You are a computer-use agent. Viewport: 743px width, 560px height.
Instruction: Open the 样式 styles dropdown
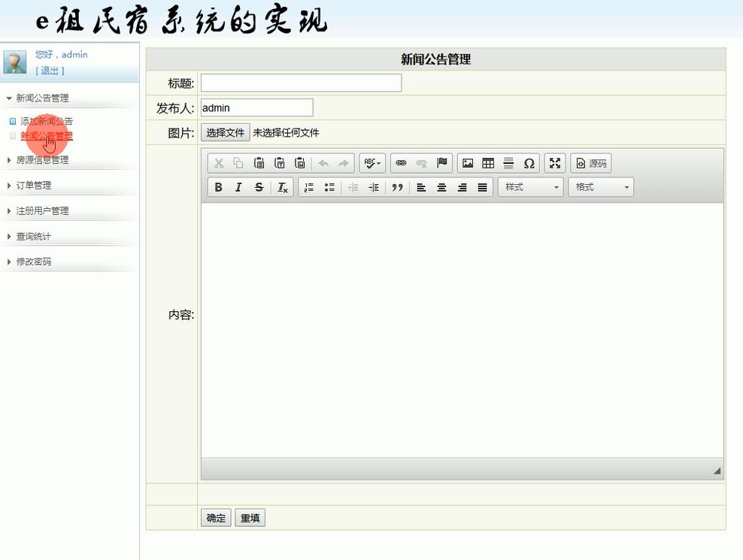click(531, 187)
